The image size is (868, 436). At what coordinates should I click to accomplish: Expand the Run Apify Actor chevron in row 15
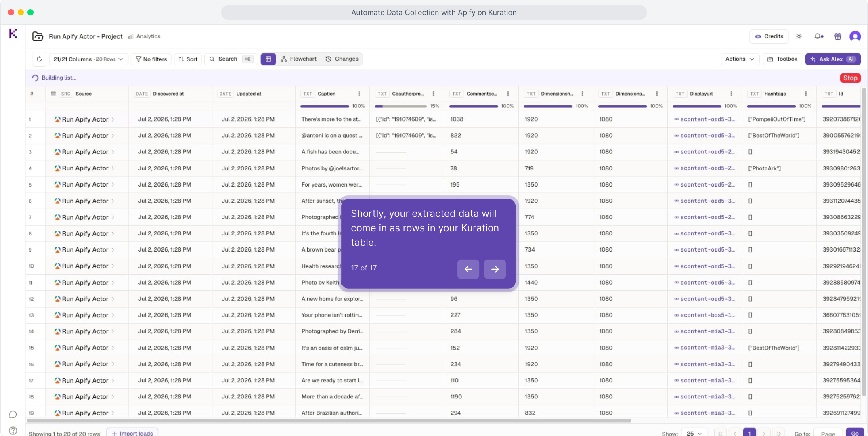point(113,348)
